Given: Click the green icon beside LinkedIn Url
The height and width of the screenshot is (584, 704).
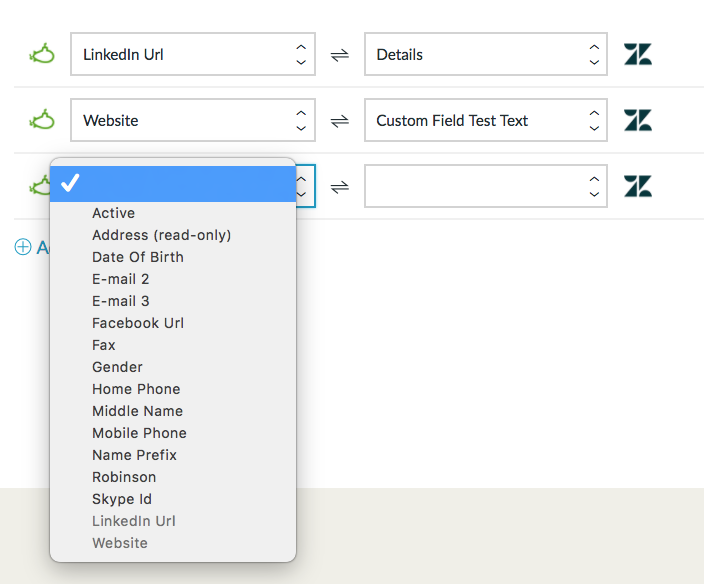Looking at the screenshot, I should click(42, 54).
